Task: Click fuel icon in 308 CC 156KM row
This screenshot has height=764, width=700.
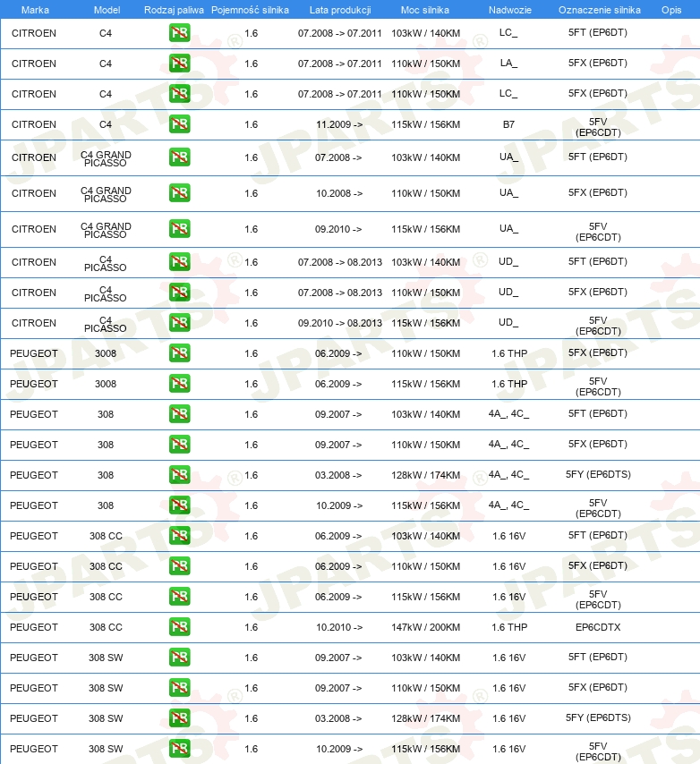Action: point(179,597)
